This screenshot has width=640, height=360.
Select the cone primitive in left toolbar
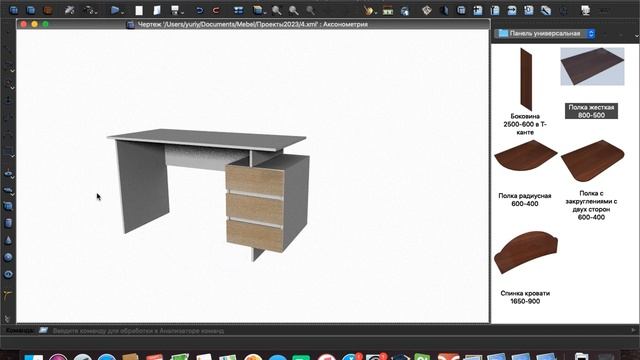point(8,240)
